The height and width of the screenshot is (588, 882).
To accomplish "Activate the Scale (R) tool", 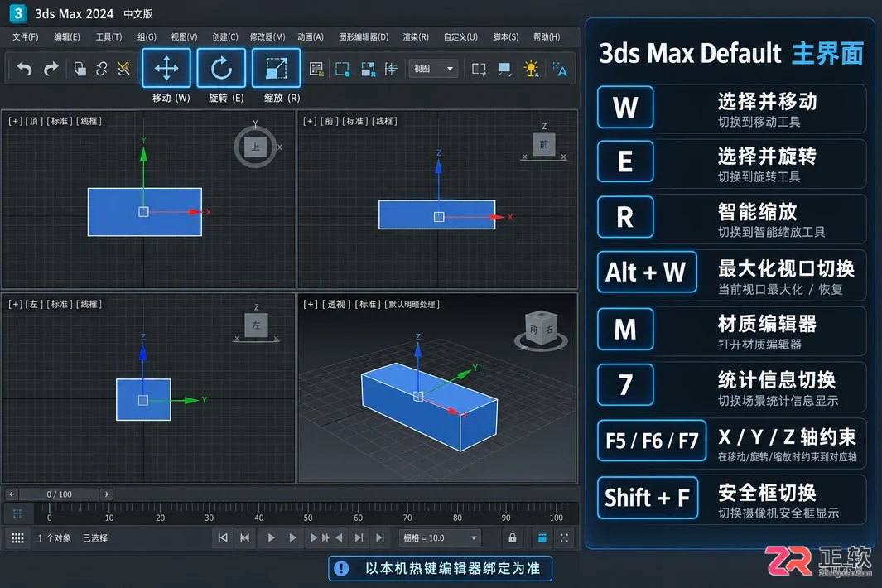I will [x=276, y=68].
